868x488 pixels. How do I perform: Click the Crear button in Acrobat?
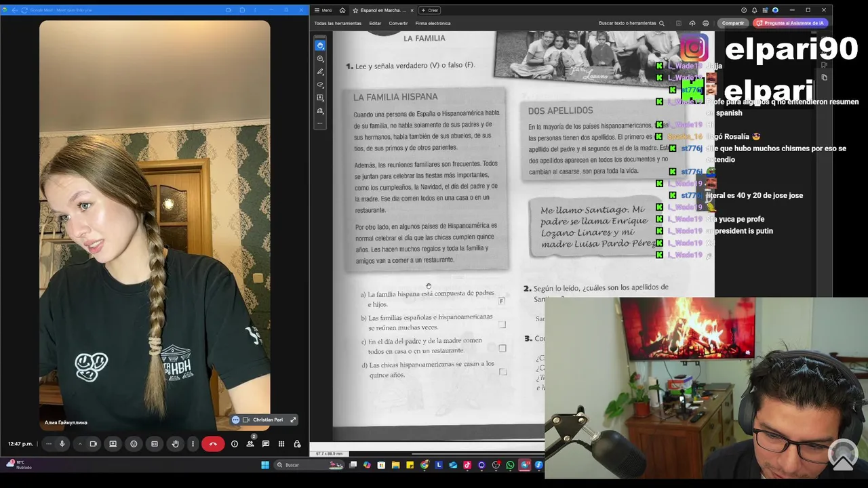point(430,10)
